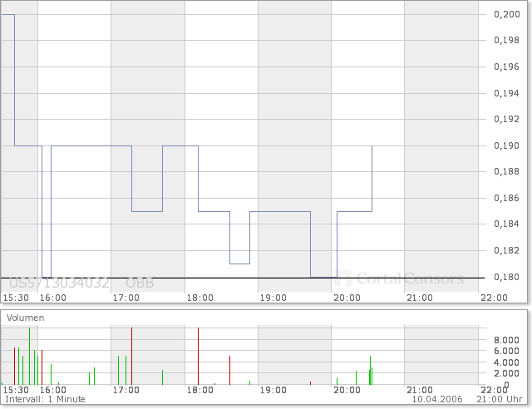Image resolution: width=532 pixels, height=409 pixels.
Task: Click the 4.000 volume axis label
Action: coord(506,362)
